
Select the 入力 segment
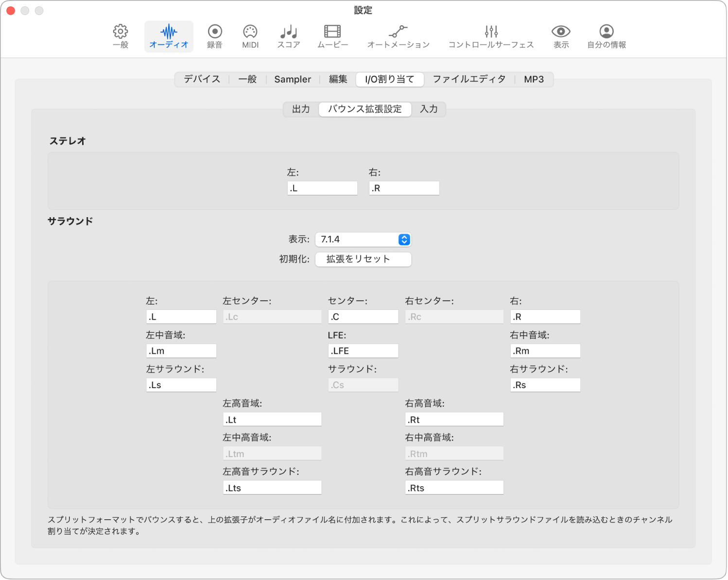(429, 109)
